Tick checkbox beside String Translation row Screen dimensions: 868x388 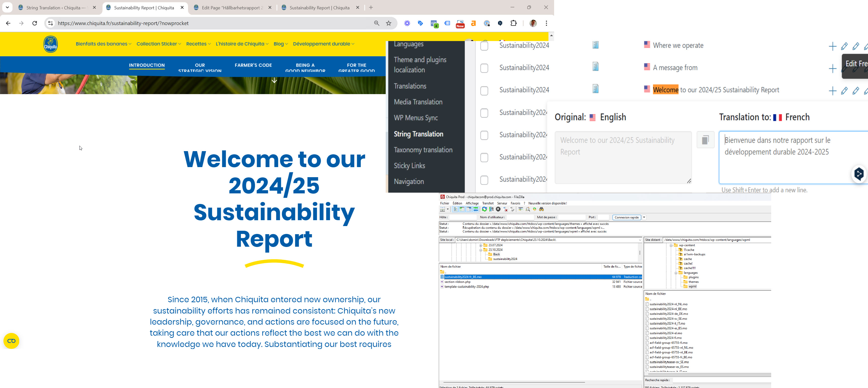tap(484, 135)
